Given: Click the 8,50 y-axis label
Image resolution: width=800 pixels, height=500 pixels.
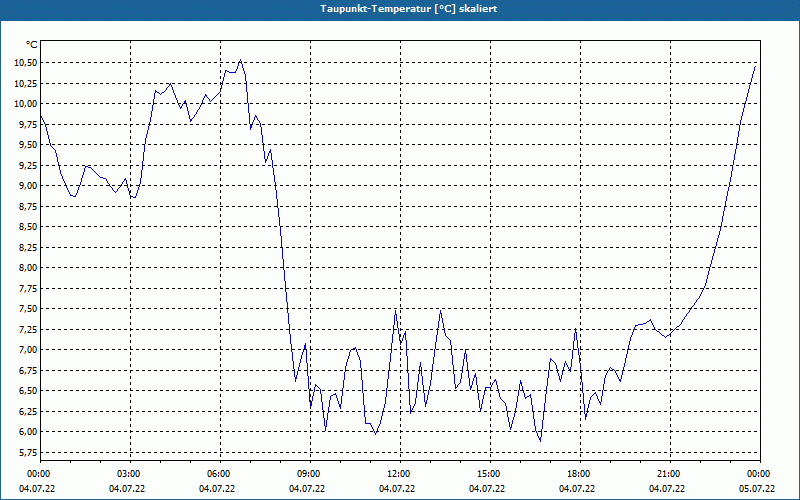Looking at the screenshot, I should point(28,227).
